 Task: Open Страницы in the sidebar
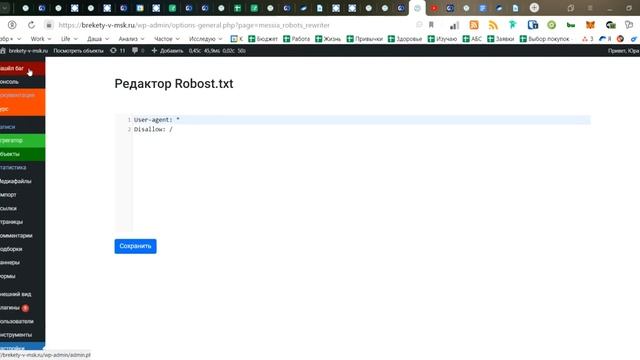pyautogui.click(x=22, y=222)
